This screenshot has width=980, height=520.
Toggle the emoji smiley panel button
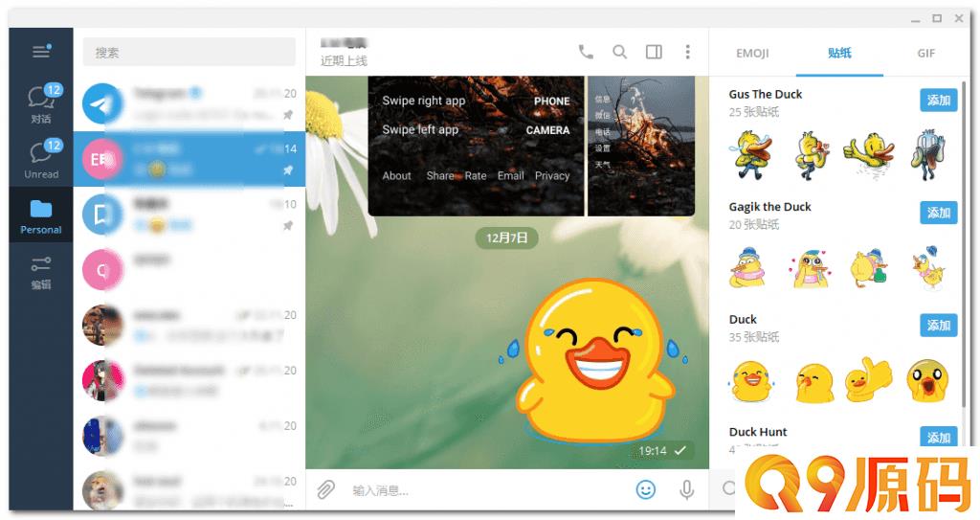(x=646, y=489)
